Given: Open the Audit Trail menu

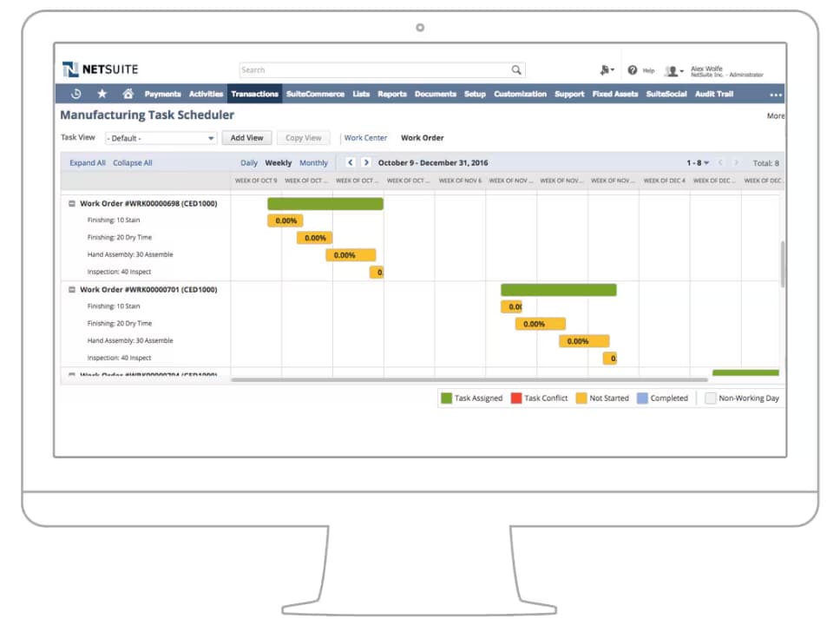Looking at the screenshot, I should [x=714, y=94].
